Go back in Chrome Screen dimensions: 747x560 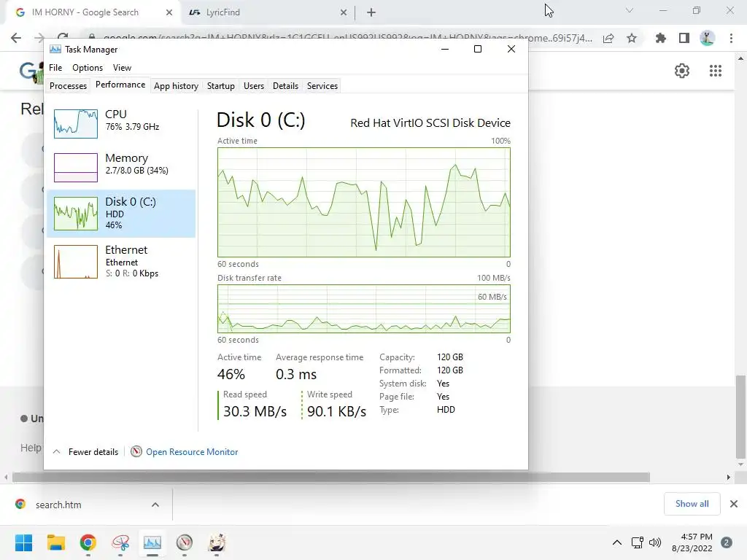point(16,38)
